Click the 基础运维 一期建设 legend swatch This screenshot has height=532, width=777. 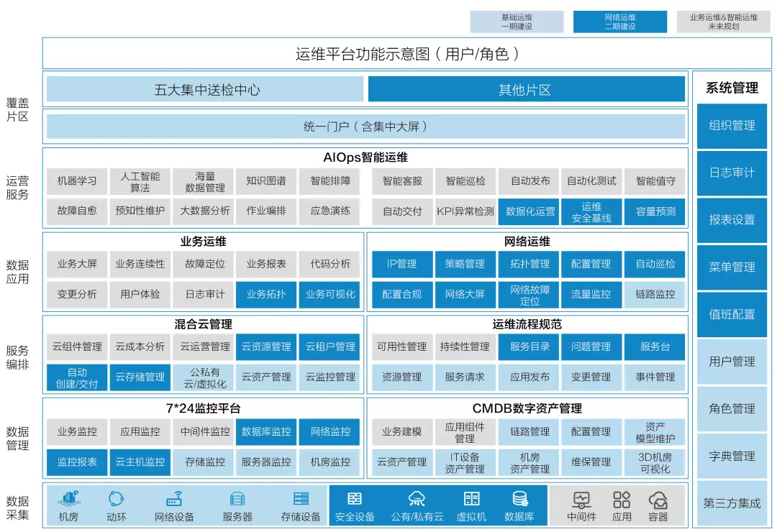click(517, 22)
